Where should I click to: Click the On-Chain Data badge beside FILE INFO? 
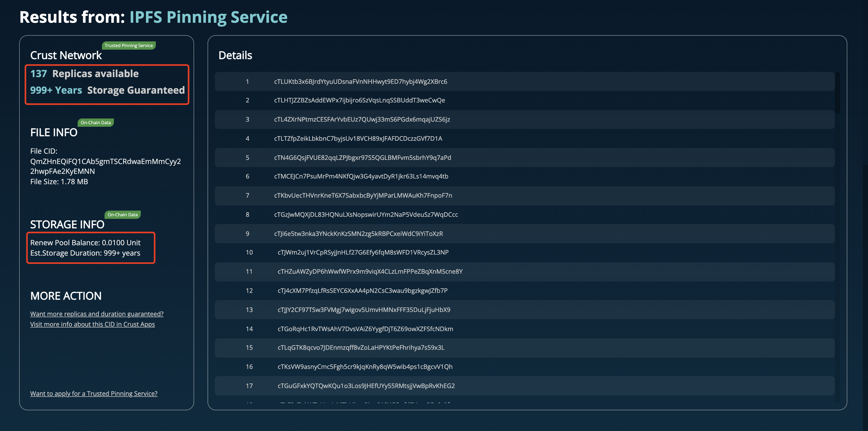(96, 123)
